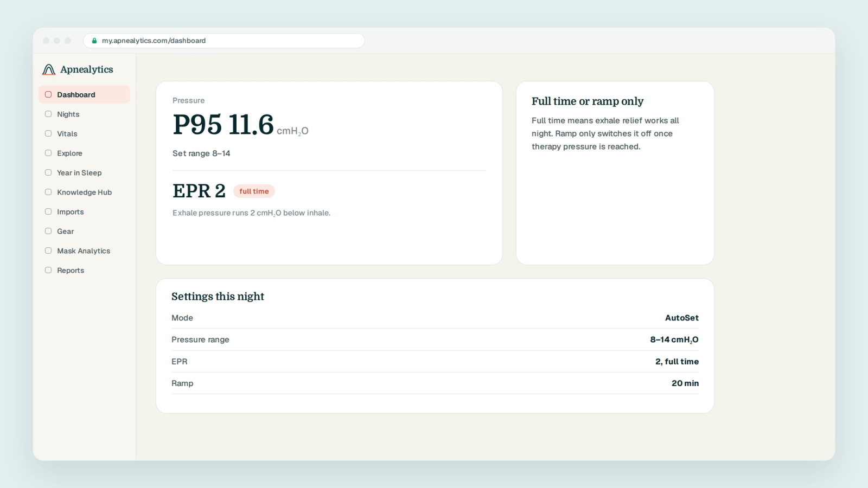Open the Reports page

(x=84, y=270)
